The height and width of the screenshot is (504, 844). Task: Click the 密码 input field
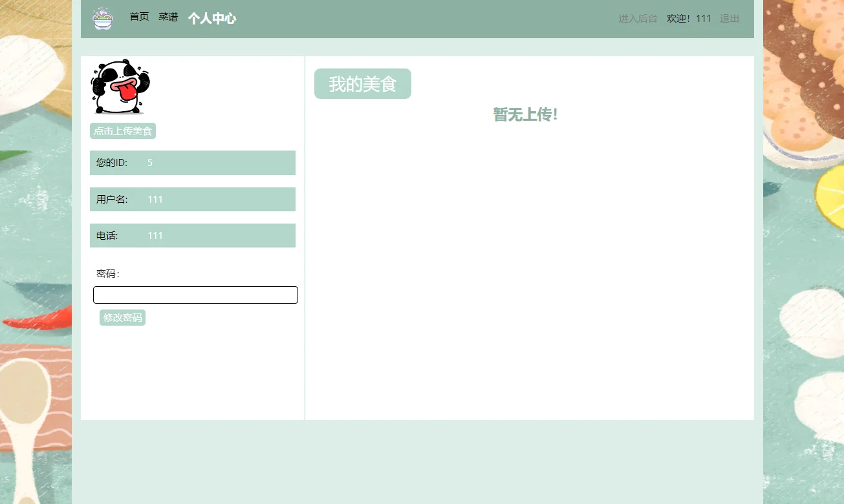coord(195,295)
